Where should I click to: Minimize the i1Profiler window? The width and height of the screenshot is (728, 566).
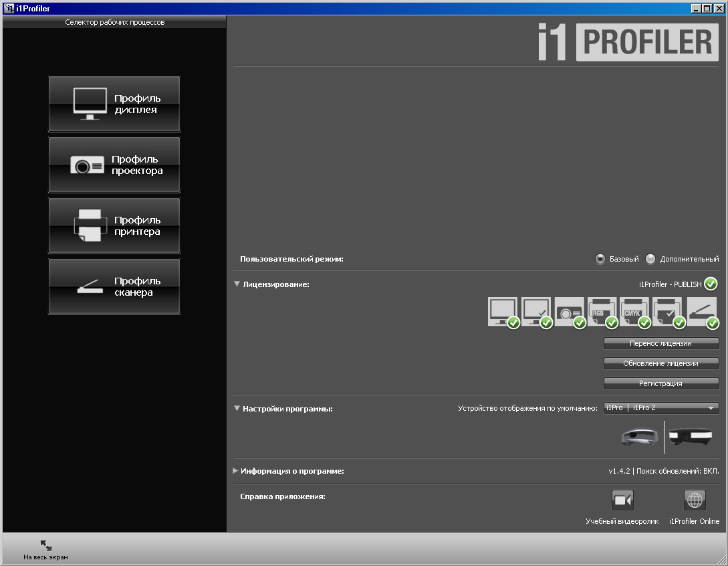pos(696,8)
